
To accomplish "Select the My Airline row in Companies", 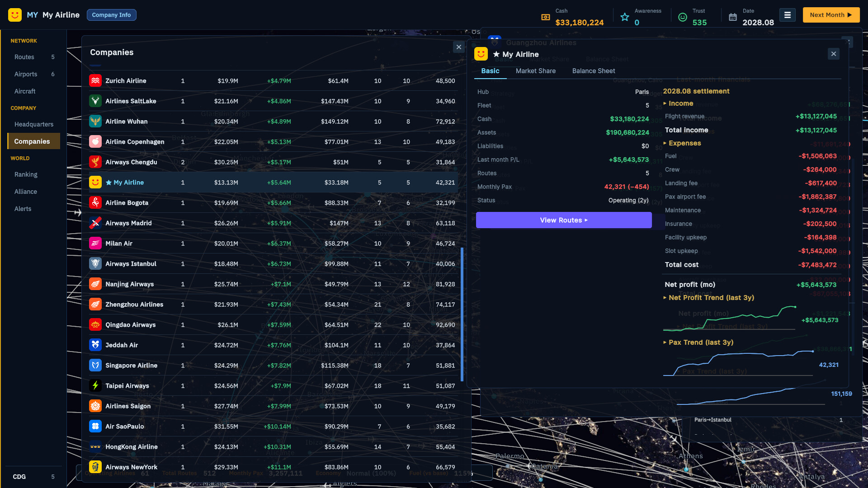I will [274, 183].
